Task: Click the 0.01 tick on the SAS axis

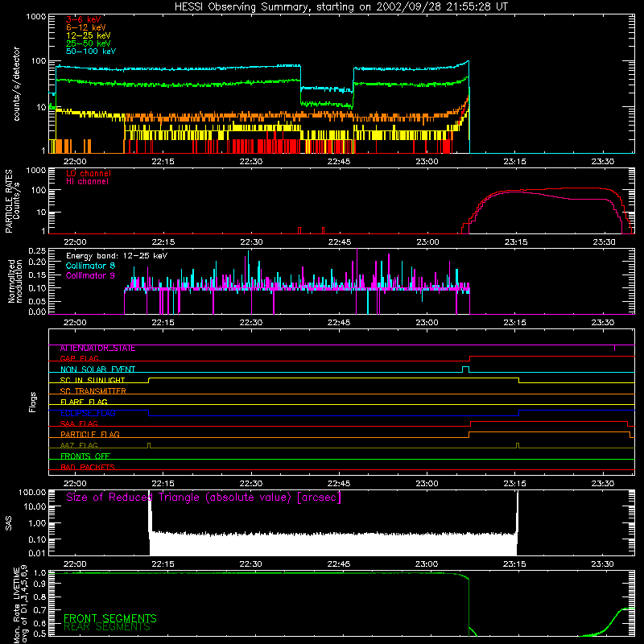Action: point(37,553)
